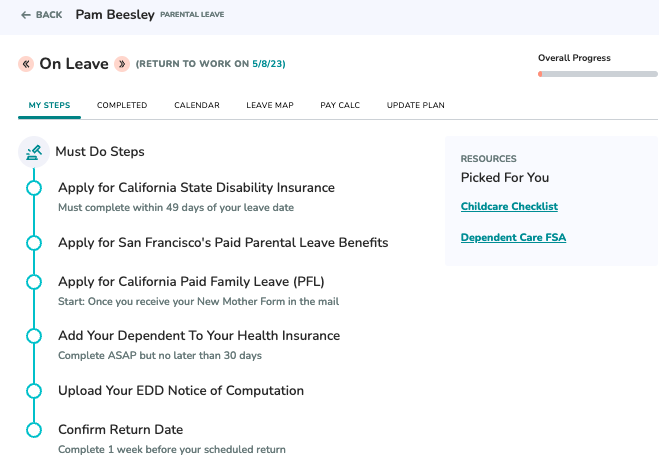Go to previous phase with left chevron
659x460 pixels.
pos(26,64)
